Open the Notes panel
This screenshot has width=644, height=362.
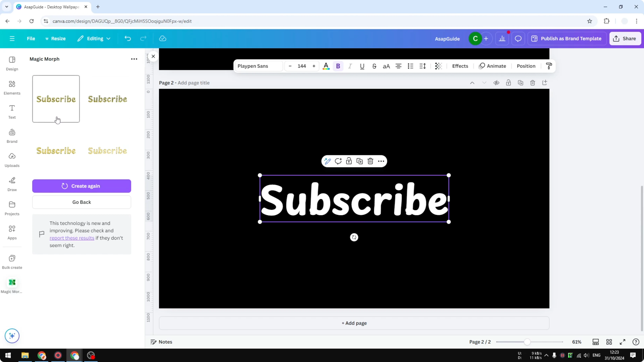(161, 342)
